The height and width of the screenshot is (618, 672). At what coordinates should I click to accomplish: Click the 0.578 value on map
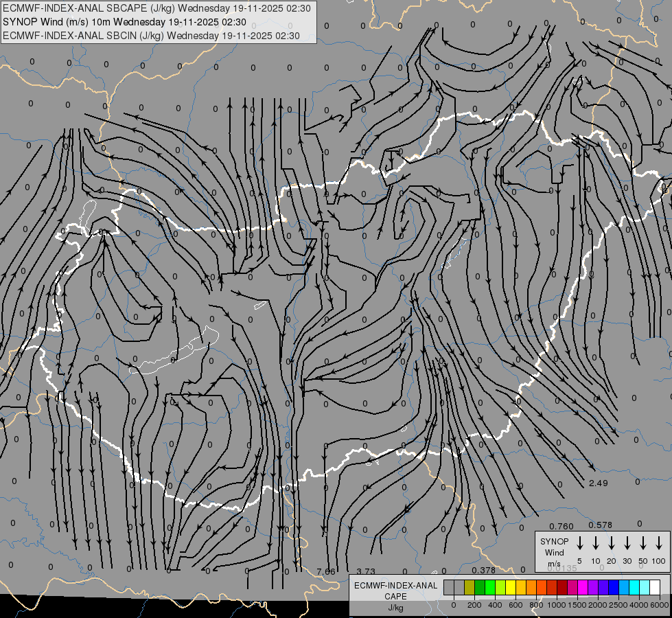[601, 525]
